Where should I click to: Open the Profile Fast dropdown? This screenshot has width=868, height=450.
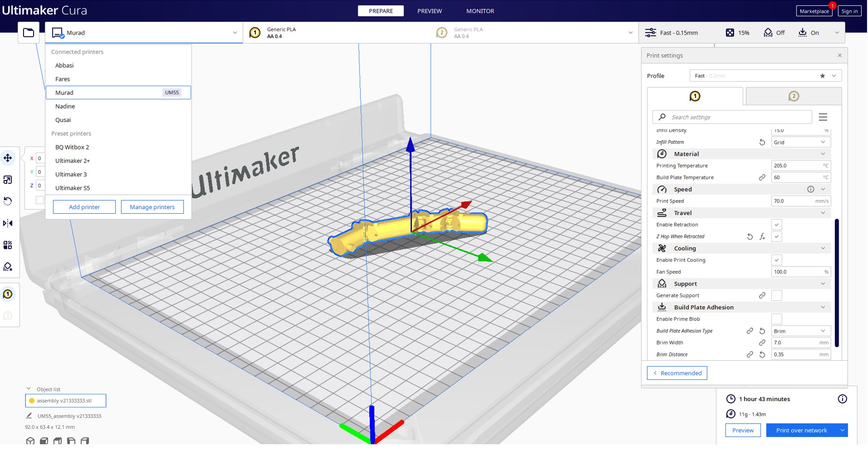(766, 76)
